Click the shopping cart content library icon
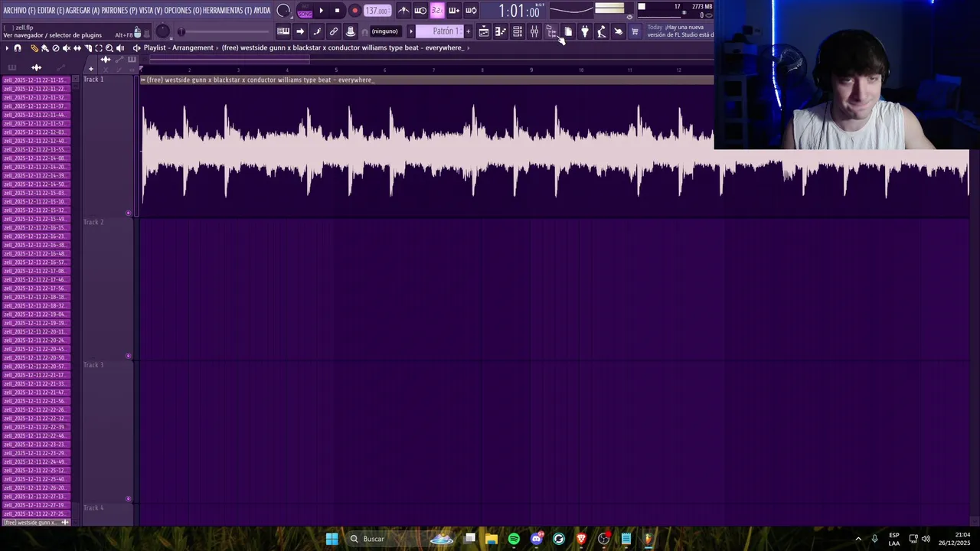This screenshot has height=551, width=980. click(x=635, y=31)
